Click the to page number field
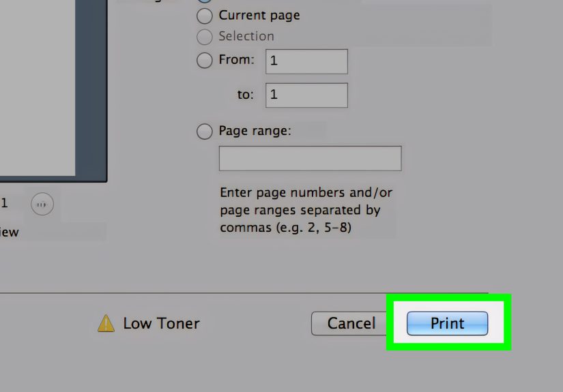This screenshot has width=563, height=392. click(306, 95)
